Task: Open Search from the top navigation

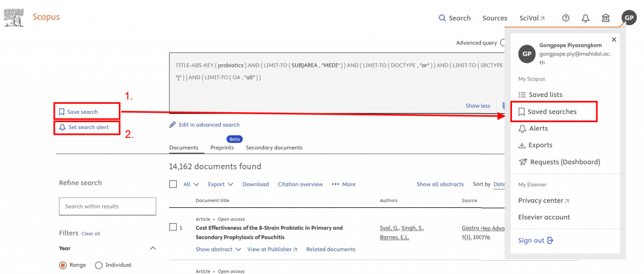Action: [454, 18]
